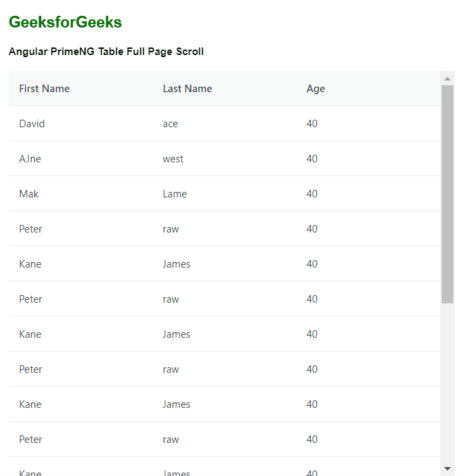Select the First Name column header
This screenshot has height=476, width=463.
[x=44, y=89]
